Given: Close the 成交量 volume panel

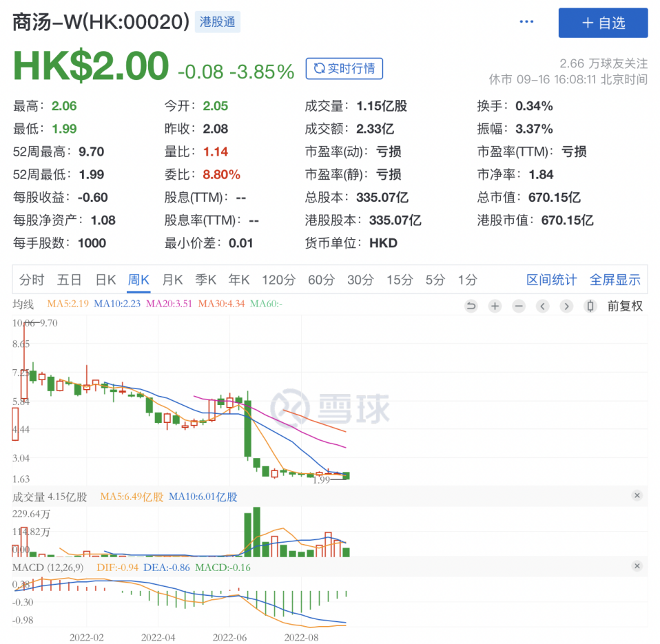Looking at the screenshot, I should [x=637, y=495].
